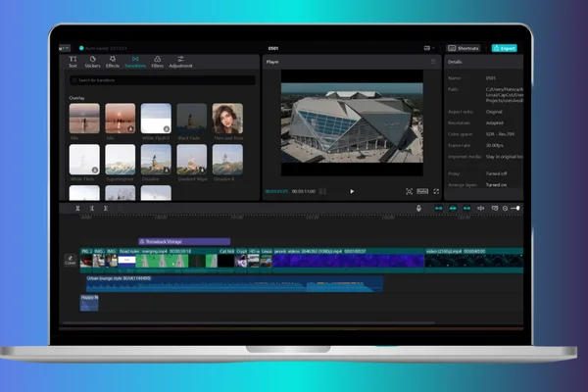The image size is (588, 392).
Task: Open the Shortcuts button
Action: pyautogui.click(x=464, y=48)
